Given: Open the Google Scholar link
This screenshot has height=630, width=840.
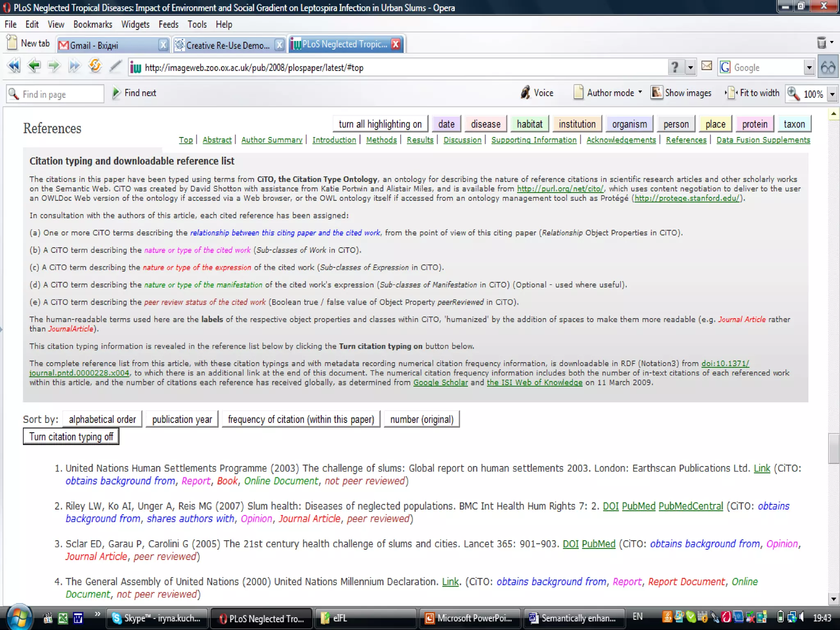Looking at the screenshot, I should tap(440, 383).
